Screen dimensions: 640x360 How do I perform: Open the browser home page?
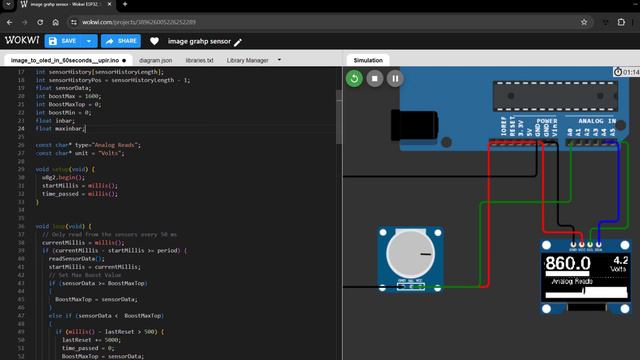(x=56, y=22)
